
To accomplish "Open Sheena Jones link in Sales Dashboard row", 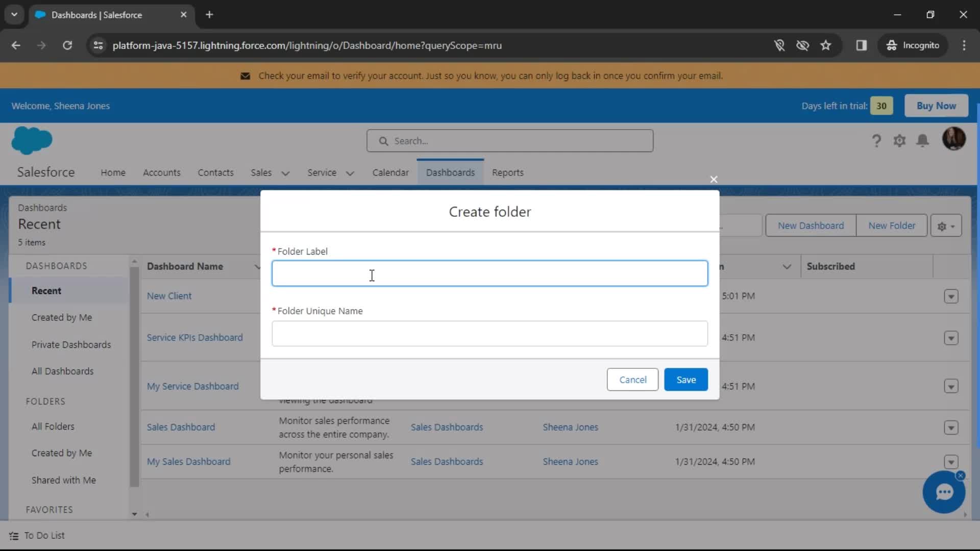I will (x=570, y=427).
